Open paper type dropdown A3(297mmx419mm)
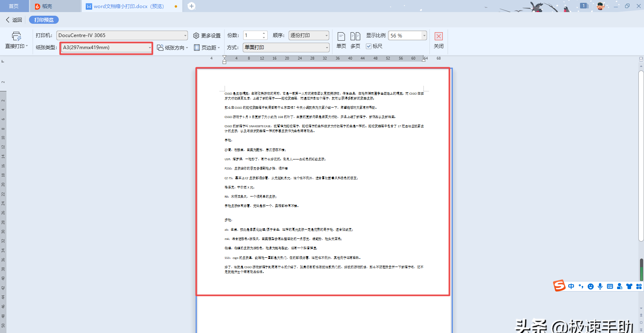644x333 pixels. (x=106, y=48)
